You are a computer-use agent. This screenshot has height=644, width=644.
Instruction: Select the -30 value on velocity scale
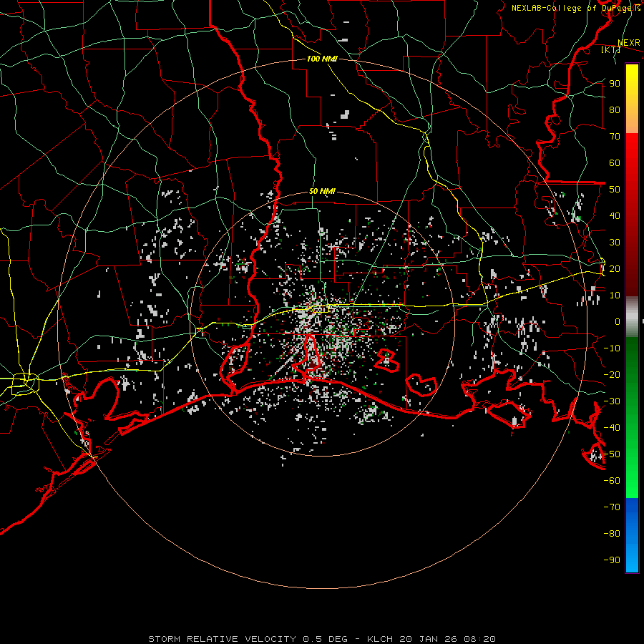(612, 401)
